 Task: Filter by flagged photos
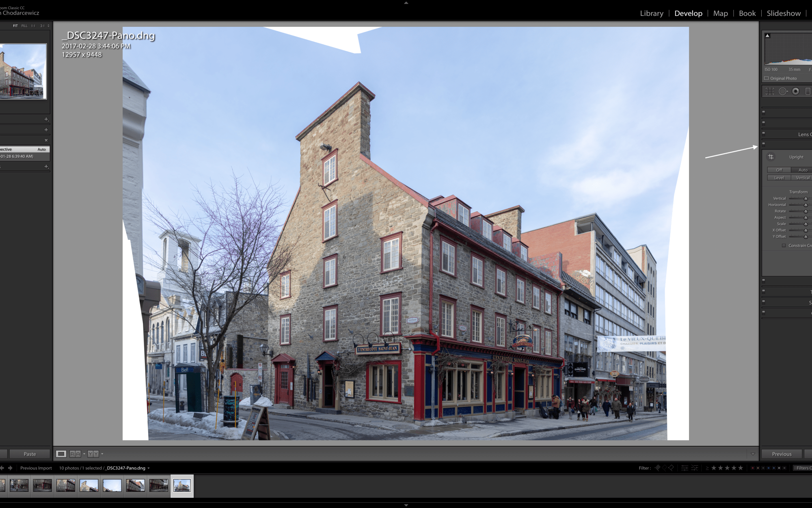click(658, 468)
